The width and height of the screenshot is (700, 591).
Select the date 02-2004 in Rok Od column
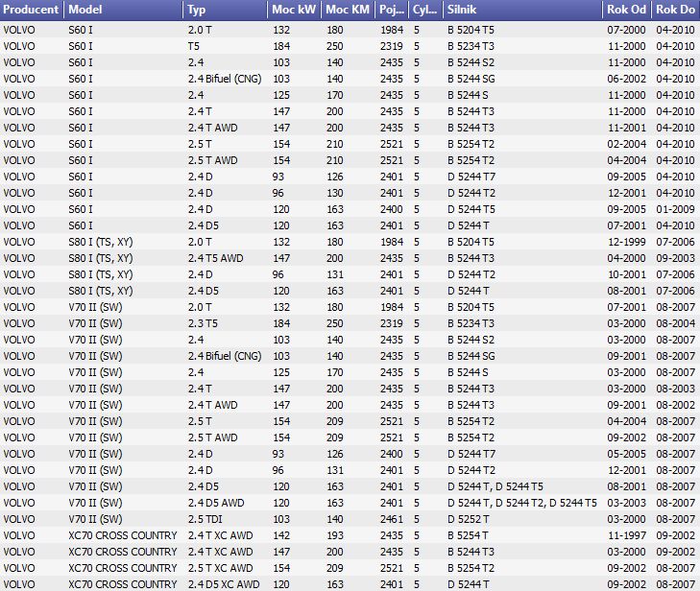pos(626,144)
